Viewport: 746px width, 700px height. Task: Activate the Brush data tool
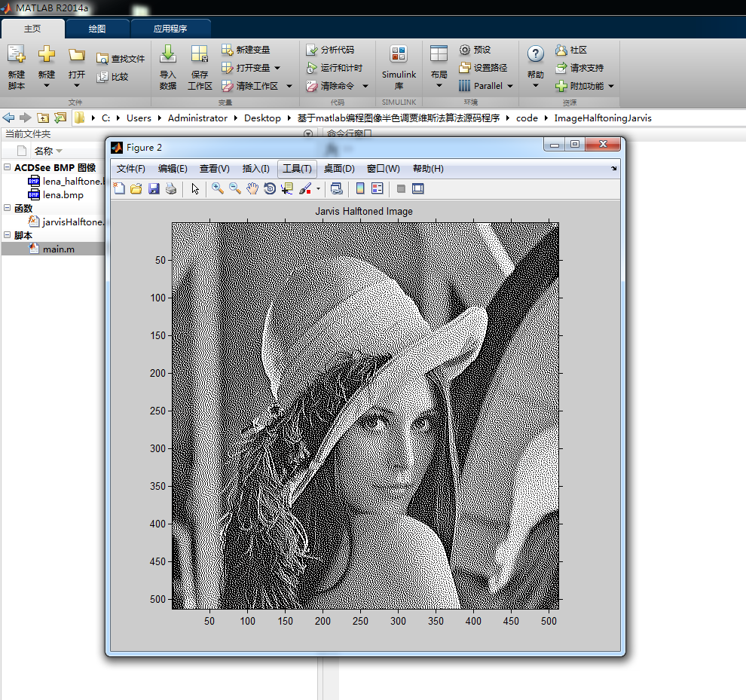pyautogui.click(x=305, y=189)
